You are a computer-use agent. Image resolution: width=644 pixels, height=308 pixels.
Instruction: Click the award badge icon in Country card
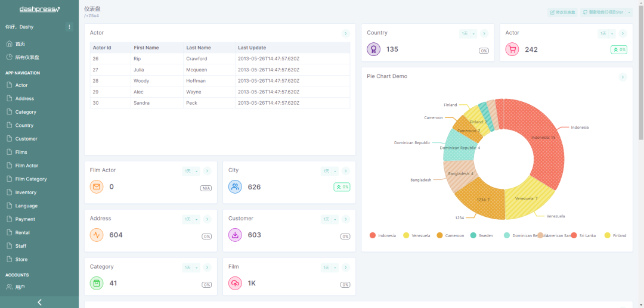pyautogui.click(x=373, y=49)
